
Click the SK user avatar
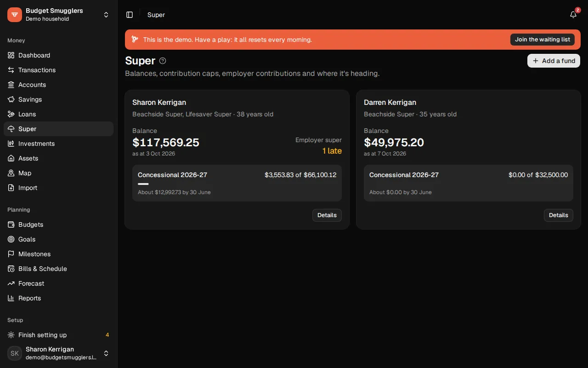click(15, 353)
